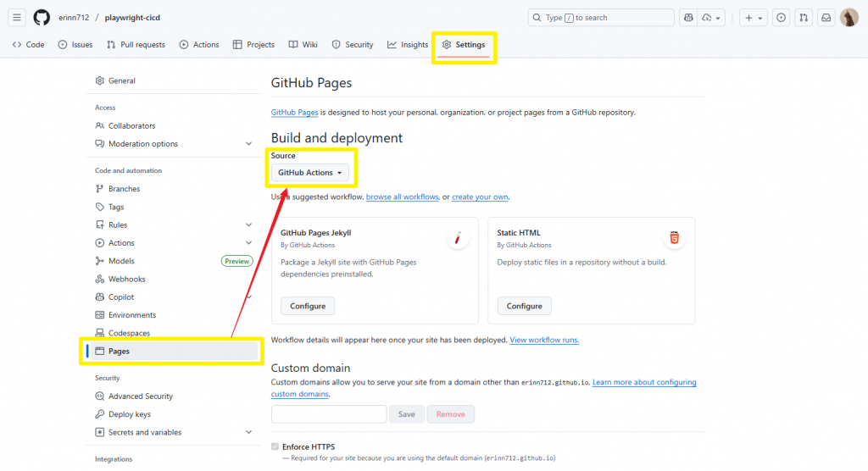
Task: Click the Branches icon in sidebar
Action: click(100, 189)
